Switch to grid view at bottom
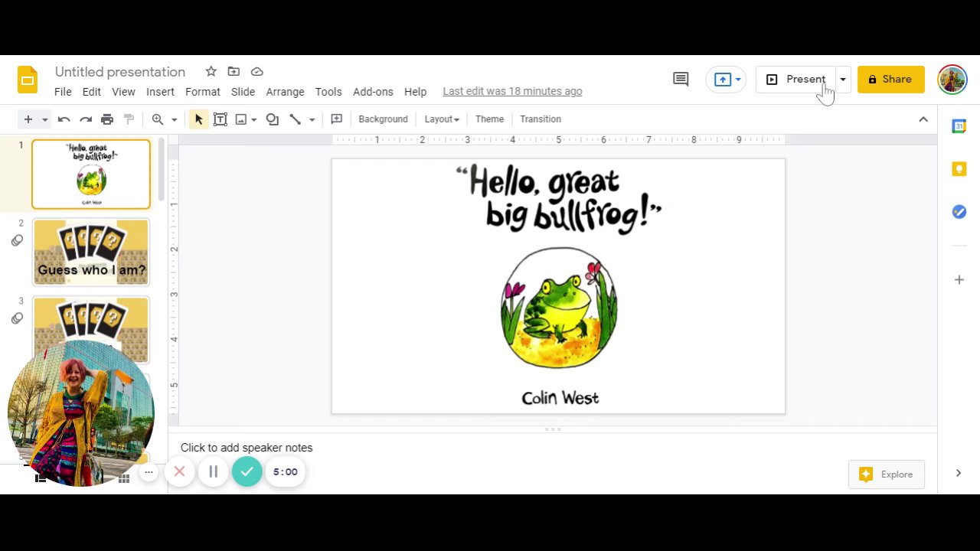This screenshot has height=551, width=980. (123, 478)
